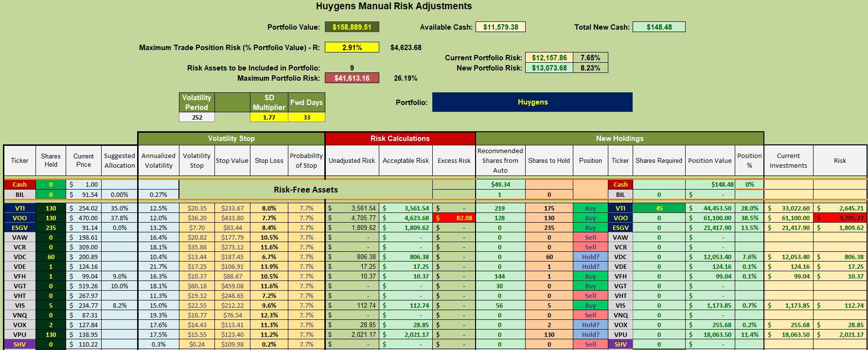The width and height of the screenshot is (868, 350).
Task: Select the Position % column header
Action: 749,160
